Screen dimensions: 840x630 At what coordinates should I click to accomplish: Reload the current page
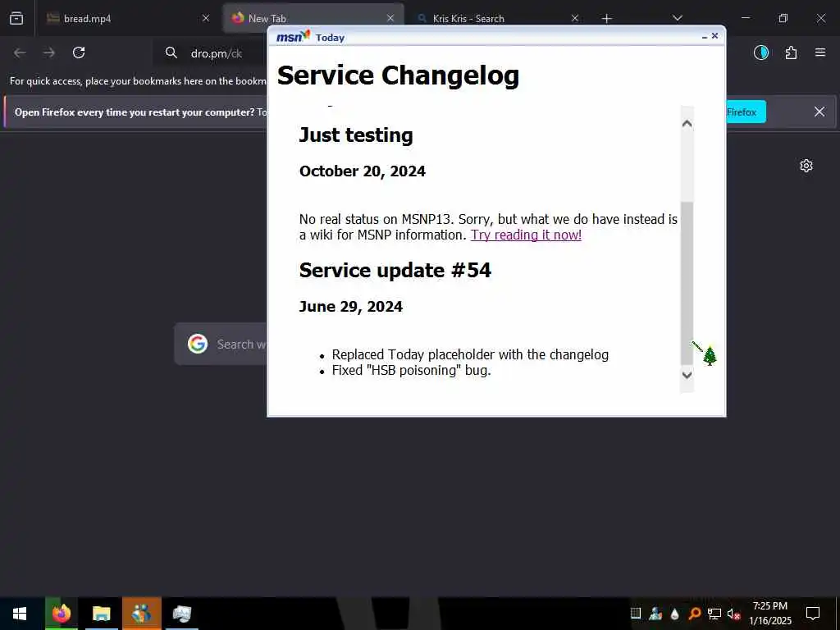pos(79,52)
